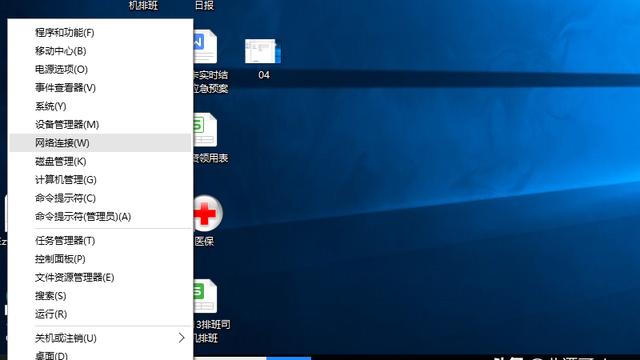Select 搜索(S) menu entry
The height and width of the screenshot is (360, 640).
point(100,296)
